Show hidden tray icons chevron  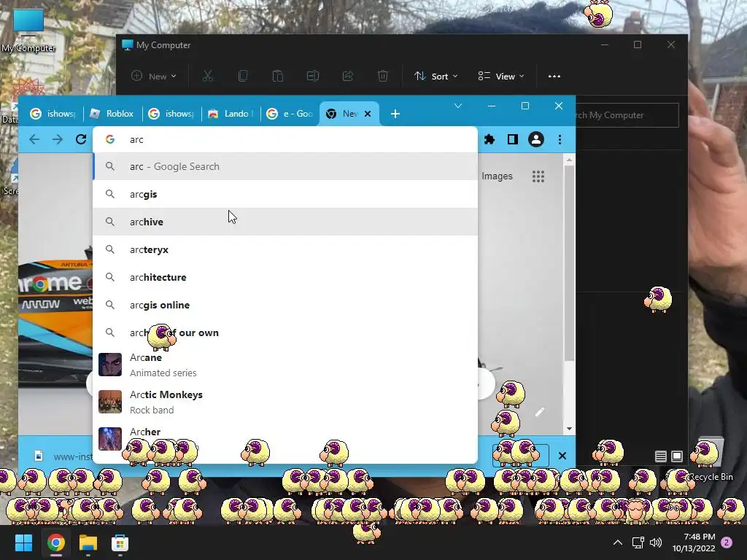618,542
